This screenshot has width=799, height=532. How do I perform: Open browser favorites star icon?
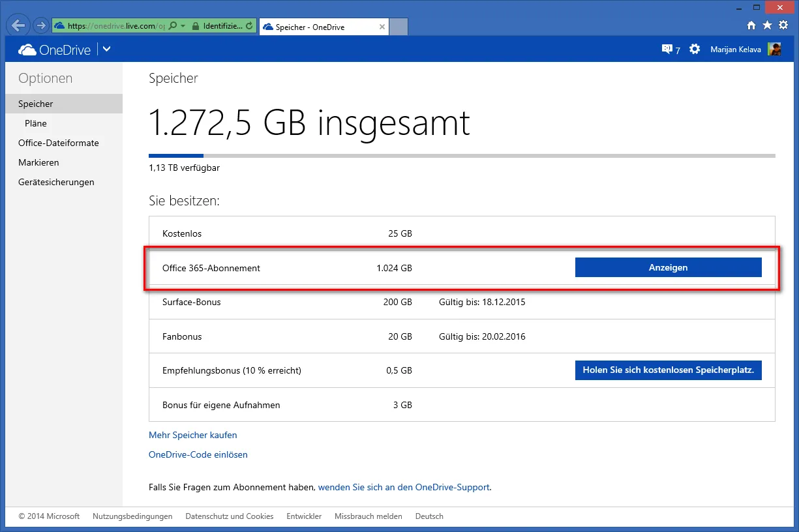click(x=767, y=25)
